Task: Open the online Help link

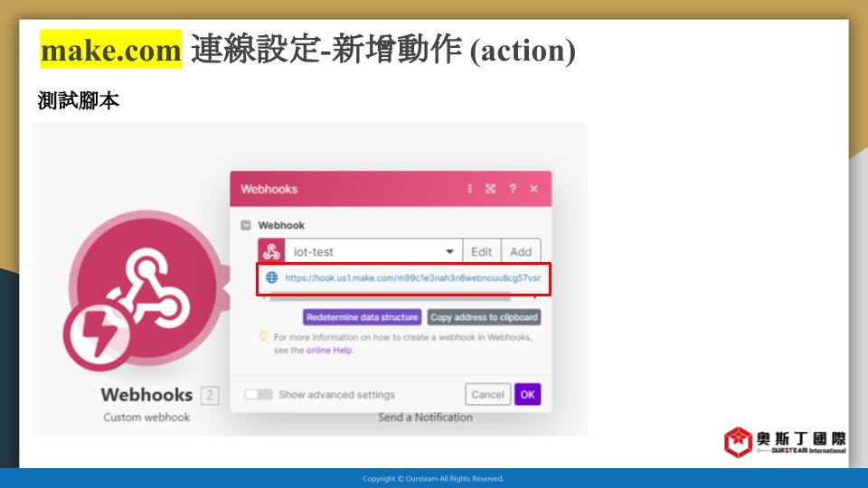Action: [329, 351]
